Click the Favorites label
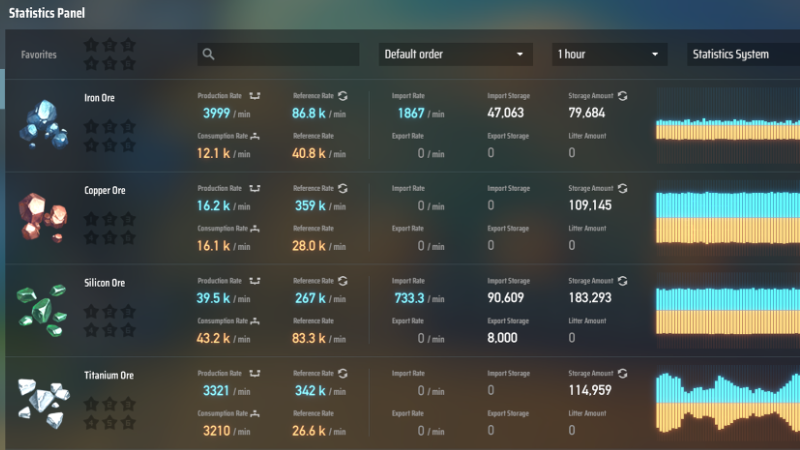800x450 pixels. [x=39, y=55]
